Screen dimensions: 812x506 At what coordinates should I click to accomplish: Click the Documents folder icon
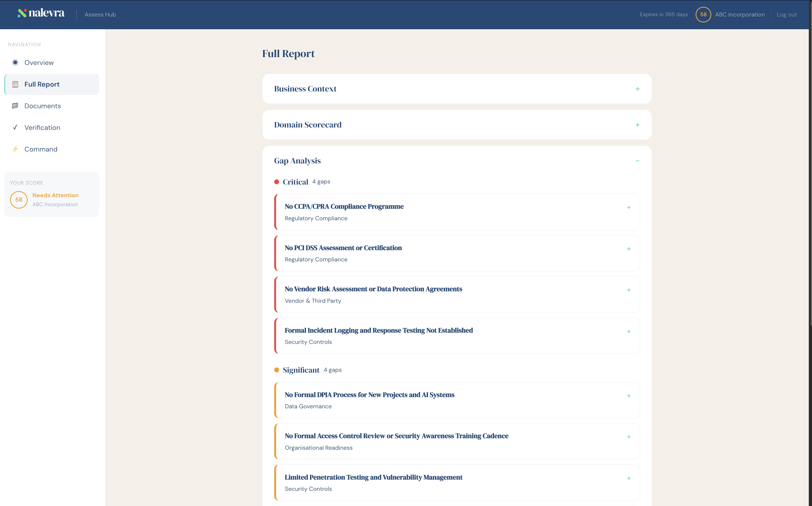(x=15, y=106)
